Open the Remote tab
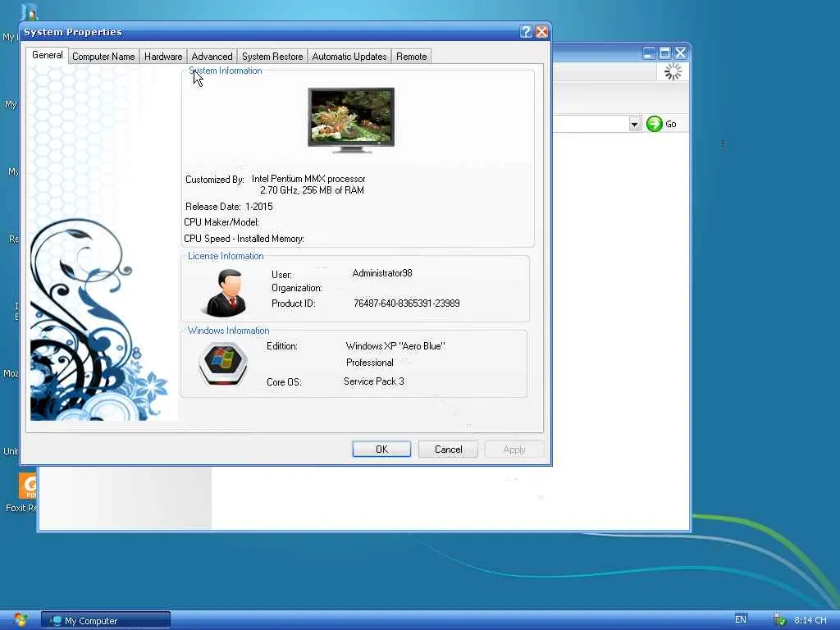The image size is (840, 630). 412,57
